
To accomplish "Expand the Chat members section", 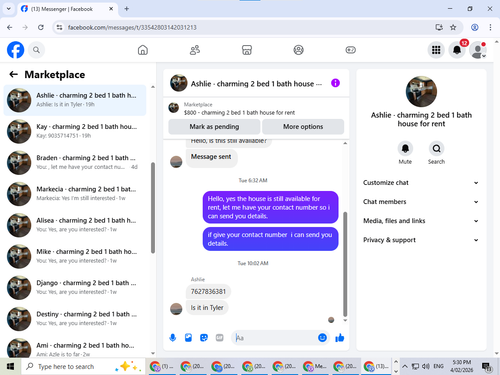I will pos(421,202).
